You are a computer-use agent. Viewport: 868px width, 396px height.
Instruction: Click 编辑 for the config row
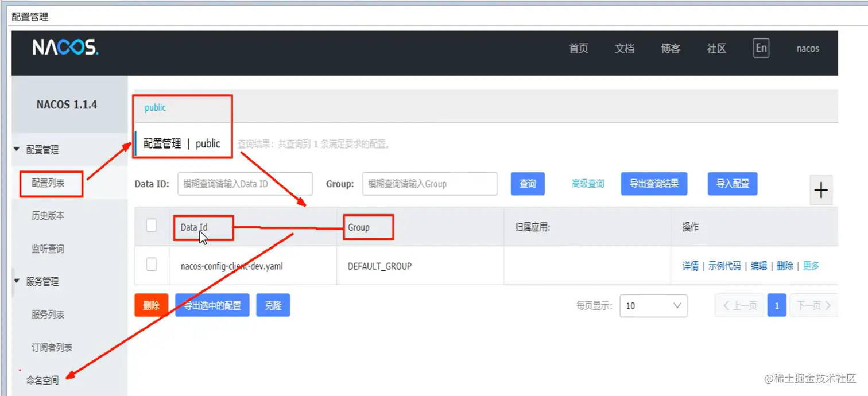tap(759, 266)
